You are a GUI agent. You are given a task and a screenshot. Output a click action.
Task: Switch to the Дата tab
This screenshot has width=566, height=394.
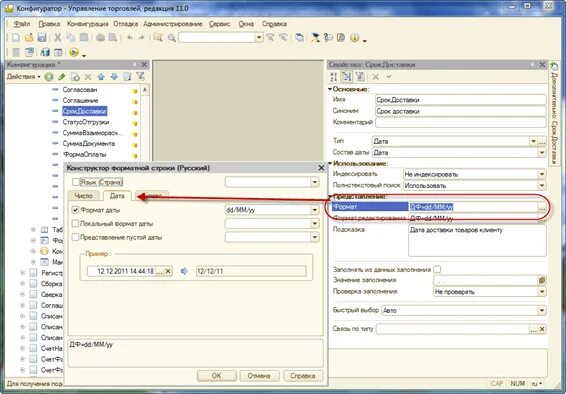(117, 196)
